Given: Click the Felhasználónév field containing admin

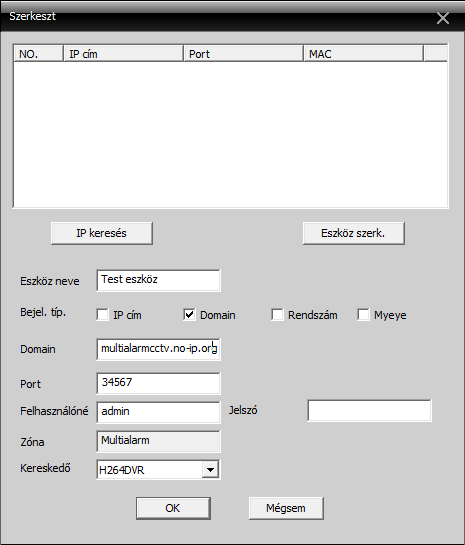Looking at the screenshot, I should [x=158, y=412].
